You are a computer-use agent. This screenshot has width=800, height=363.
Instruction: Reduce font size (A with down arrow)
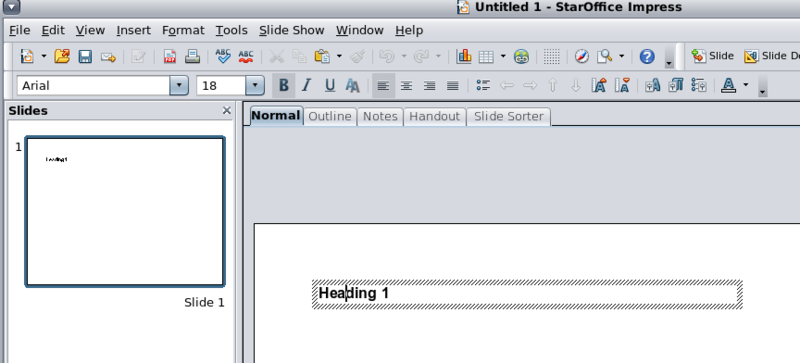[x=621, y=85]
